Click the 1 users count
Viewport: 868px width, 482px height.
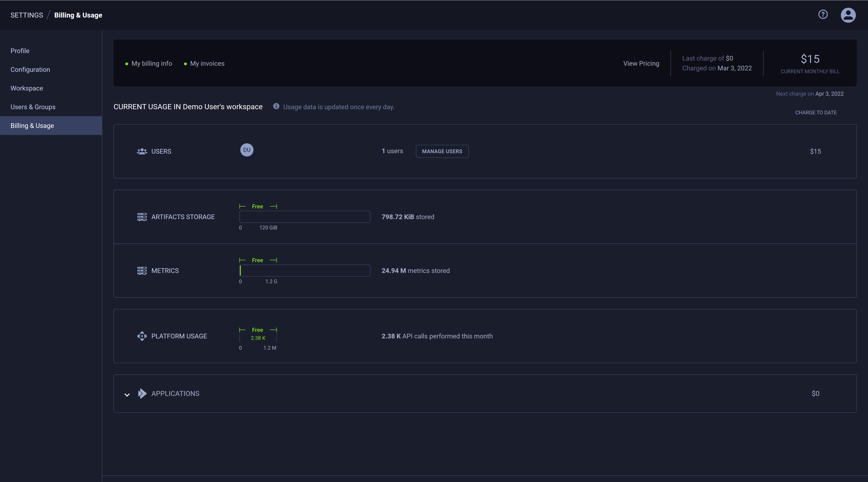pos(392,151)
